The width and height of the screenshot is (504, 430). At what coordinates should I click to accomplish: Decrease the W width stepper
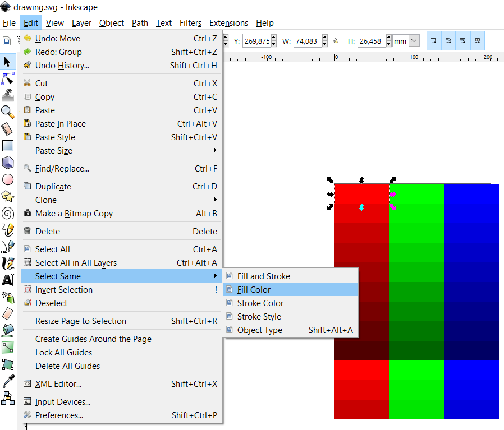[x=325, y=44]
